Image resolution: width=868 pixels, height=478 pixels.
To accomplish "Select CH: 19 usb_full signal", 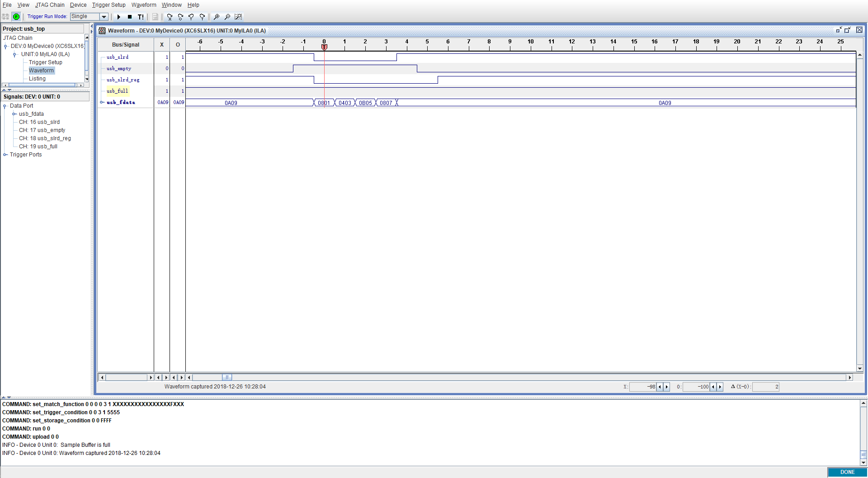I will click(38, 147).
